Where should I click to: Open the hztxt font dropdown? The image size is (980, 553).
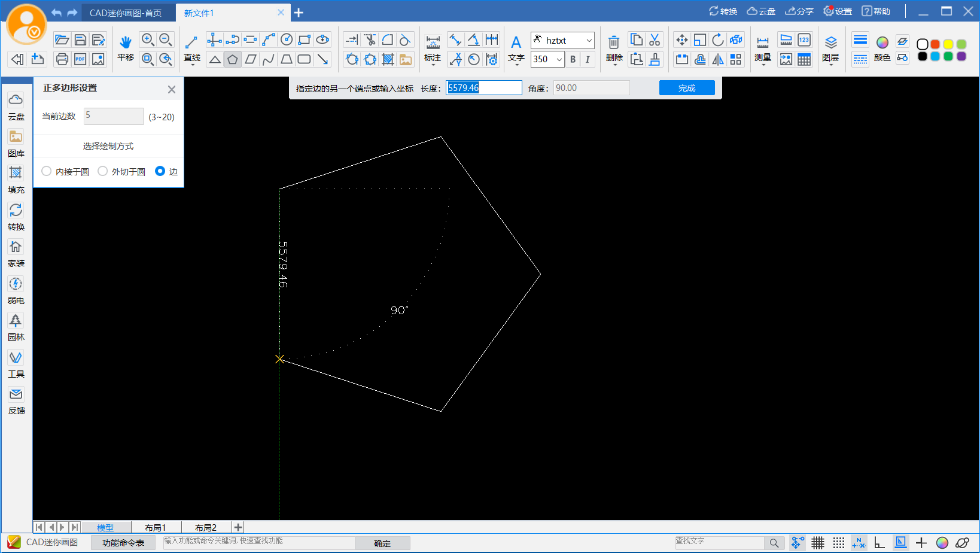(x=589, y=41)
